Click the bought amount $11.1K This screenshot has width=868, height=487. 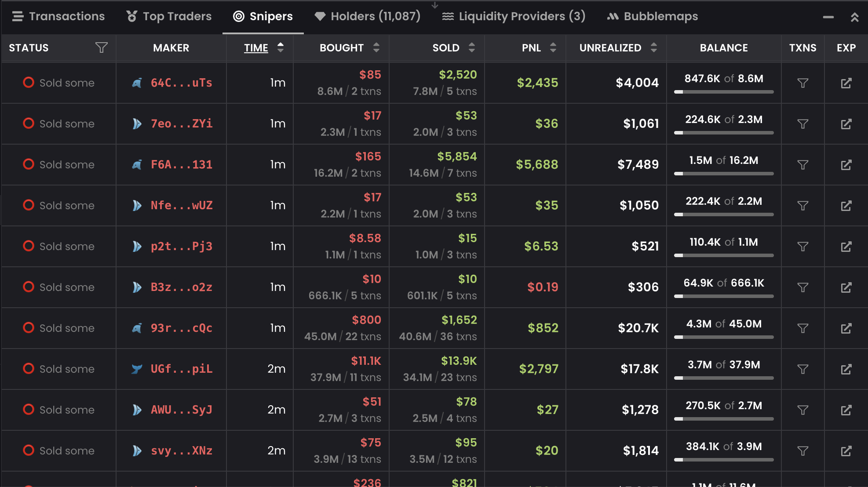point(366,361)
